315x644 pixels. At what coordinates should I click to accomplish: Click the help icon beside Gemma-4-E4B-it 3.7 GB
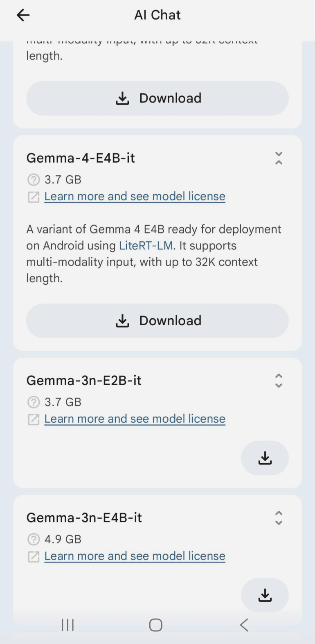(x=34, y=179)
